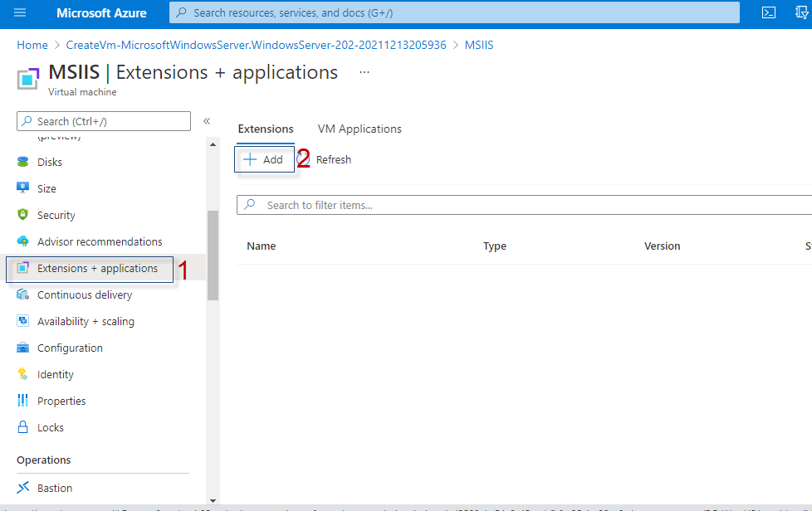The image size is (812, 511).
Task: Open Availability + scaling menu item
Action: tap(86, 321)
